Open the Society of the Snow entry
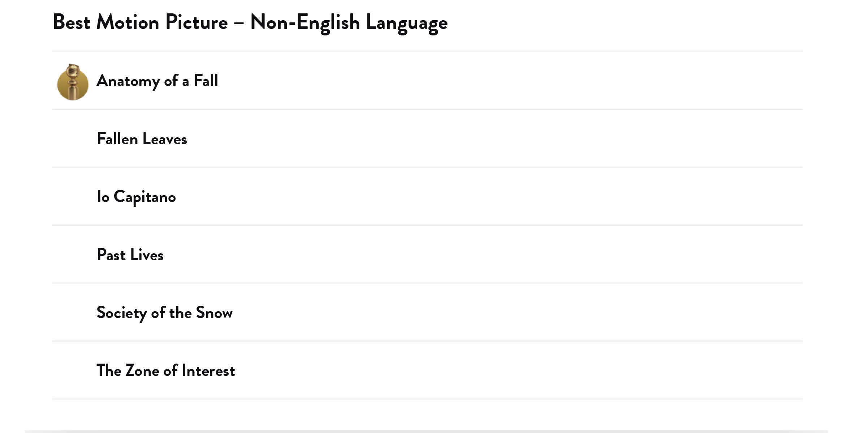The width and height of the screenshot is (868, 433). pos(164,313)
